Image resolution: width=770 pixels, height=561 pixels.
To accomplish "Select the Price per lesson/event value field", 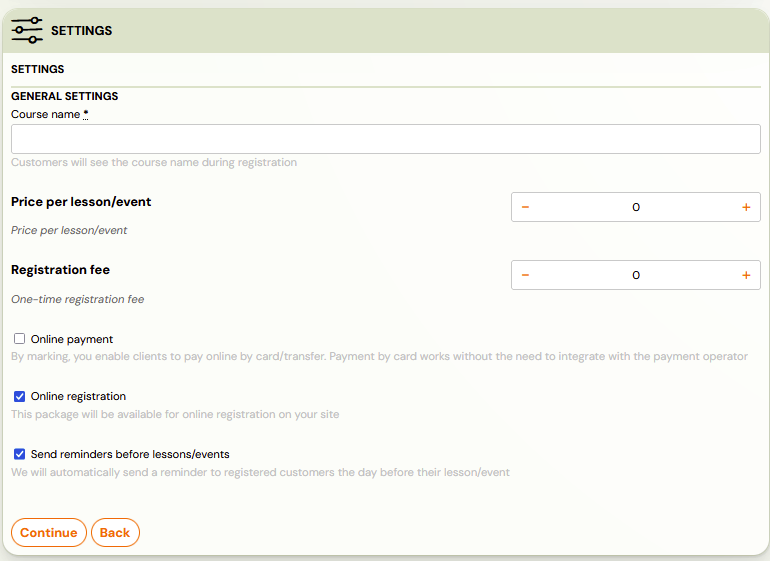I will pyautogui.click(x=635, y=207).
